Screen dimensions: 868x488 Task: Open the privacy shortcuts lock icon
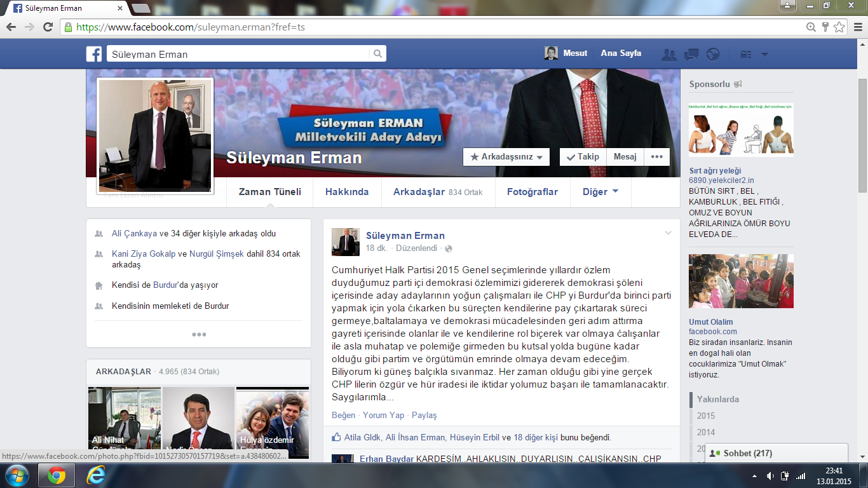point(746,55)
